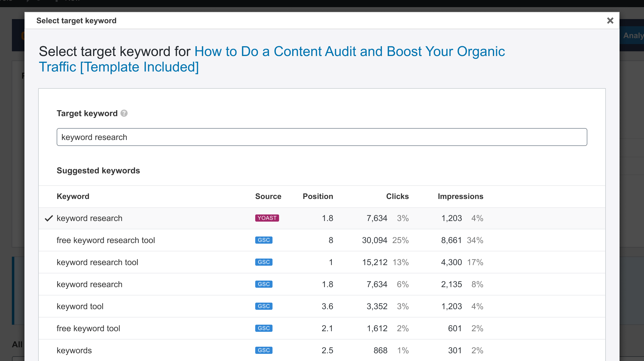Viewport: 644px width, 361px height.
Task: Click the GSC badge in the keyword tool row
Action: [x=264, y=306]
